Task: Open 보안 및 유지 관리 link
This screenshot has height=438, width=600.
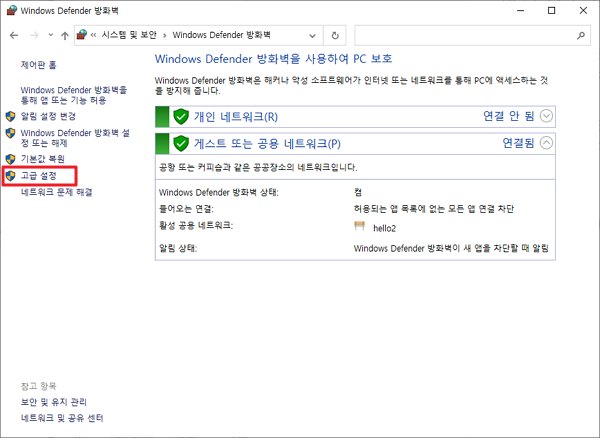Action: pyautogui.click(x=54, y=402)
